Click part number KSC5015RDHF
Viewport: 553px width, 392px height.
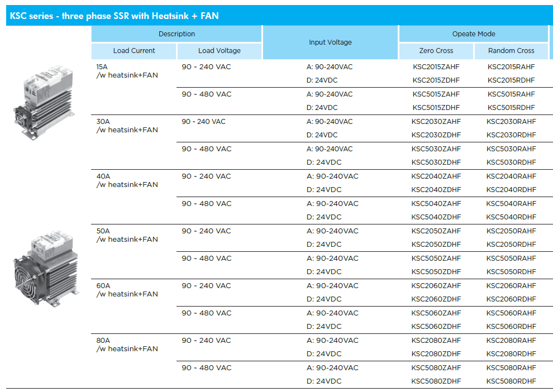pyautogui.click(x=511, y=108)
